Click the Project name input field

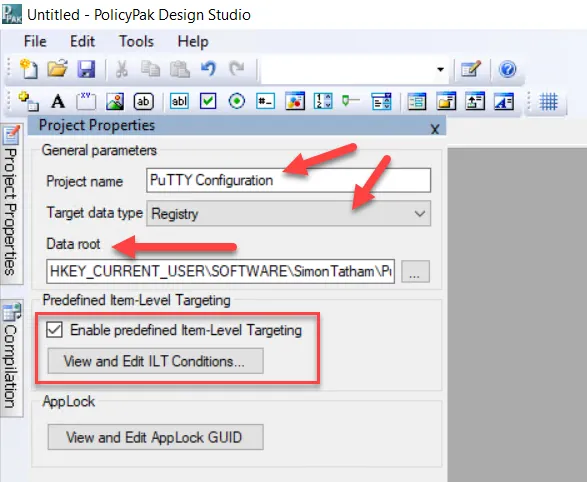tap(288, 180)
